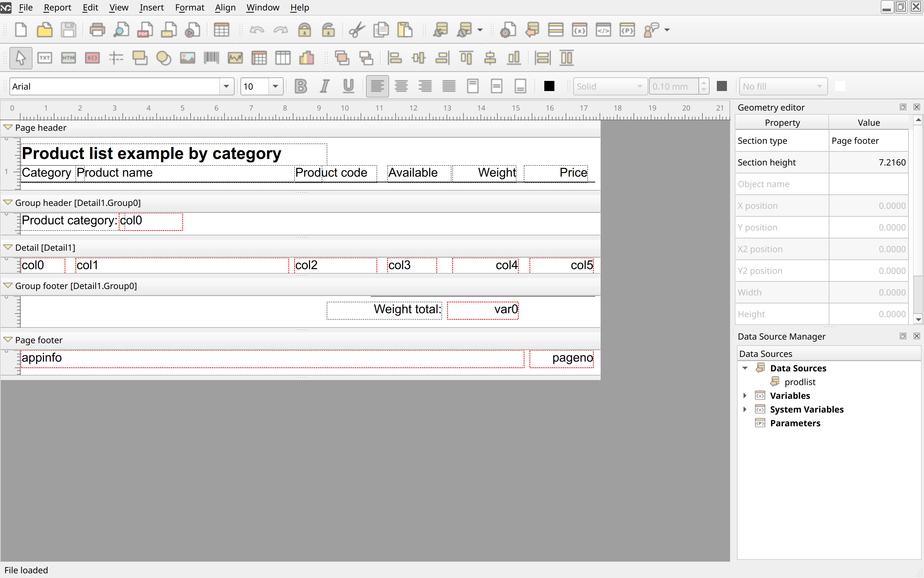This screenshot has width=924, height=578.
Task: Open the Format menu
Action: (x=190, y=7)
